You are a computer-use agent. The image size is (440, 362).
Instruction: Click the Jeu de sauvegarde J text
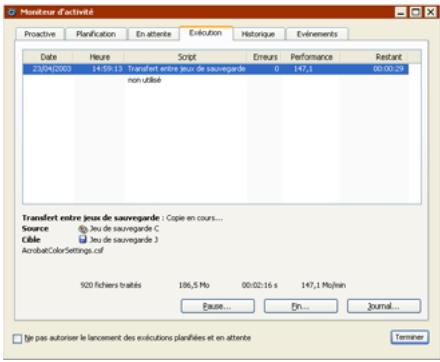coord(124,240)
